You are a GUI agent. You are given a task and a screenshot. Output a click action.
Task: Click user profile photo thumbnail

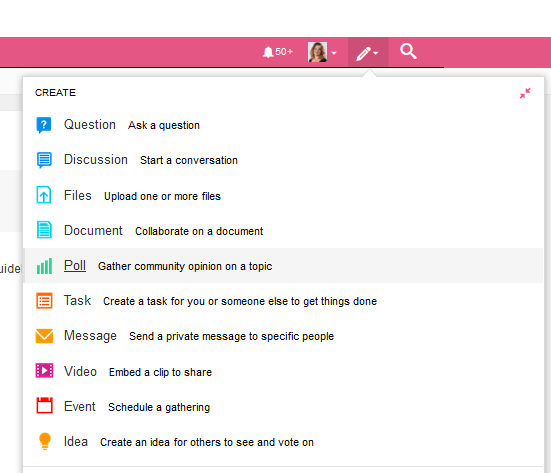[x=318, y=52]
